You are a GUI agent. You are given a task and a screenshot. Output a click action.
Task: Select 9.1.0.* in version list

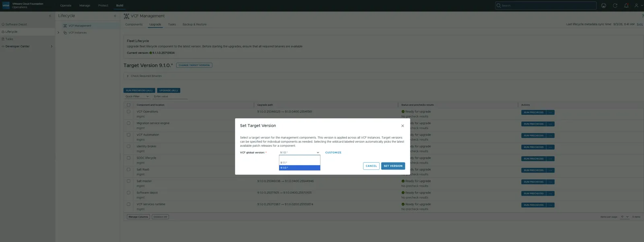pyautogui.click(x=299, y=168)
